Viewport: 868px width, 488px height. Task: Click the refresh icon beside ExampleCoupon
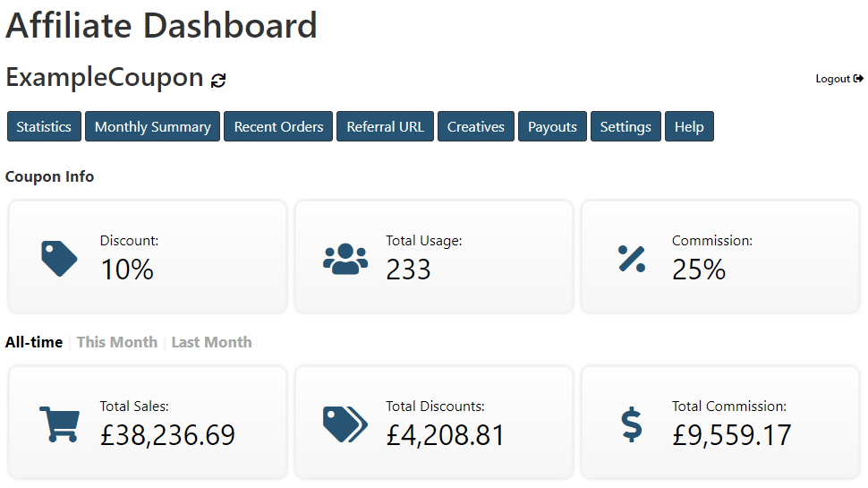218,81
